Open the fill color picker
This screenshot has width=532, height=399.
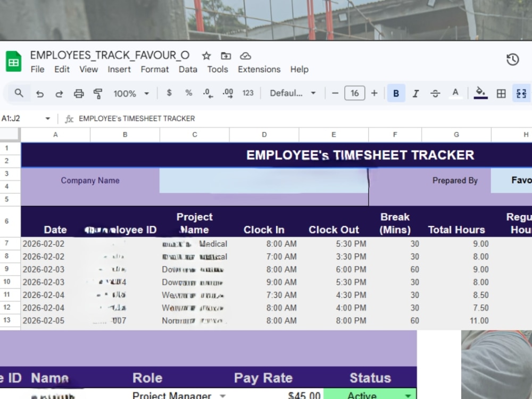[480, 93]
